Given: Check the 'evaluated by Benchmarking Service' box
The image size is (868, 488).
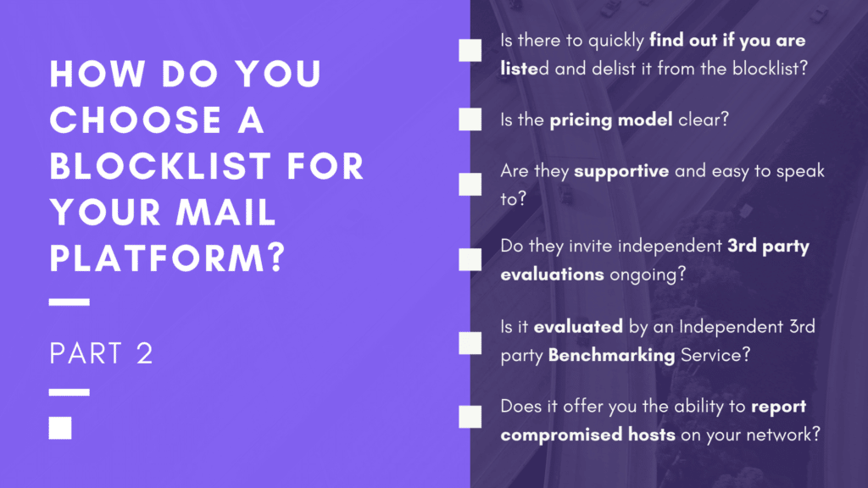Looking at the screenshot, I should [470, 343].
